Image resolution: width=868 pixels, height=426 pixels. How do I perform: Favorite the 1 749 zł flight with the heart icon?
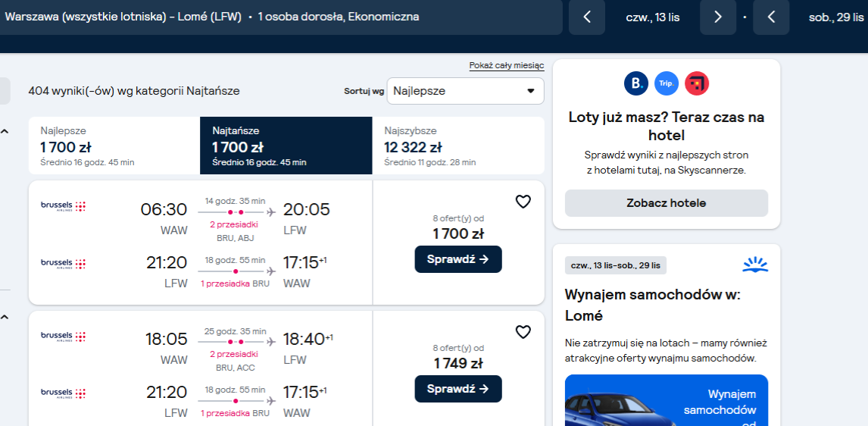pos(523,332)
